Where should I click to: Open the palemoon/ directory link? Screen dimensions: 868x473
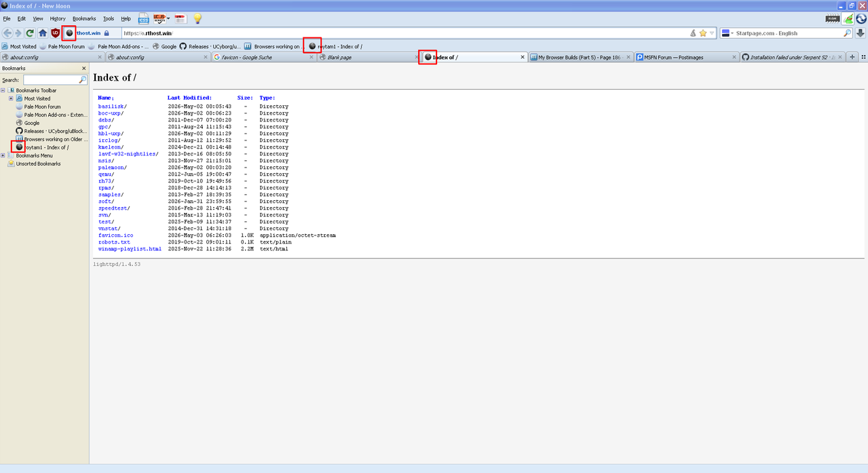[112, 168]
